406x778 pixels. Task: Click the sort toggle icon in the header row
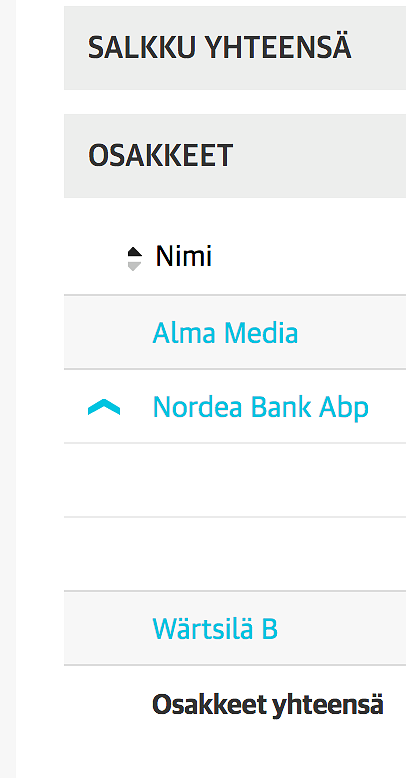coord(135,259)
